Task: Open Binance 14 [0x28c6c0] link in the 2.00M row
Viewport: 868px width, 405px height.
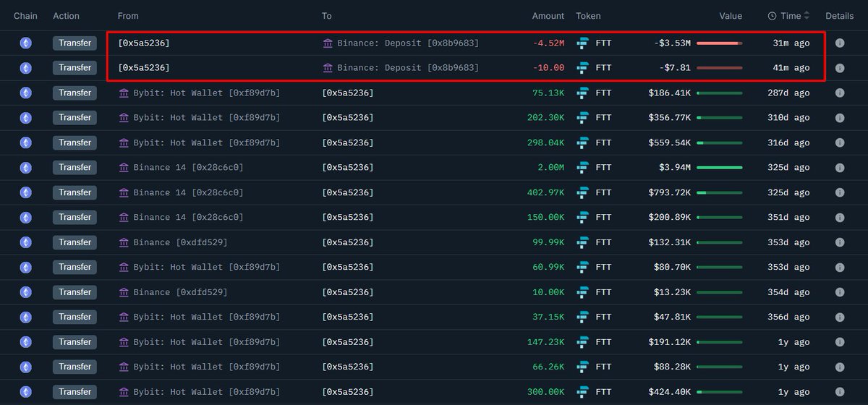Action: [188, 168]
